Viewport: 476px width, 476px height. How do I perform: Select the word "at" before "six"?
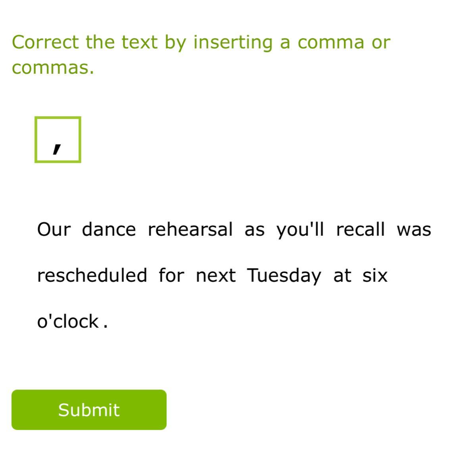point(342,275)
